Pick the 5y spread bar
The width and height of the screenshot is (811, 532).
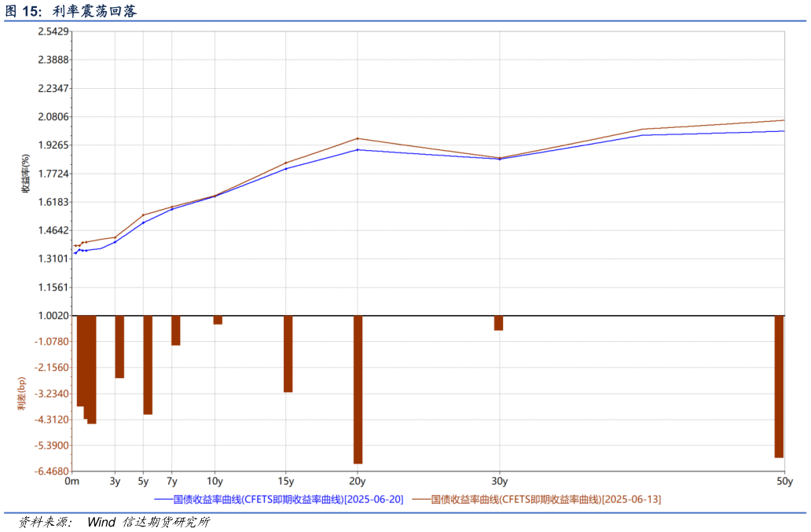pos(148,365)
